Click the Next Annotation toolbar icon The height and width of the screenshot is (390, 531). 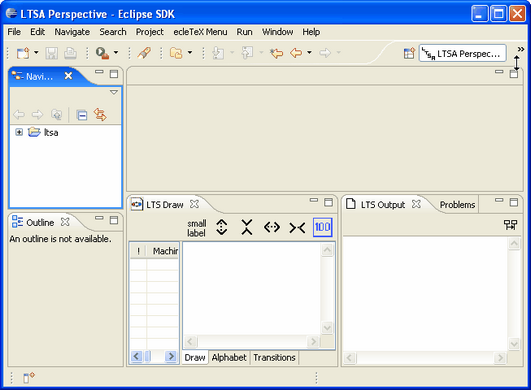click(218, 53)
